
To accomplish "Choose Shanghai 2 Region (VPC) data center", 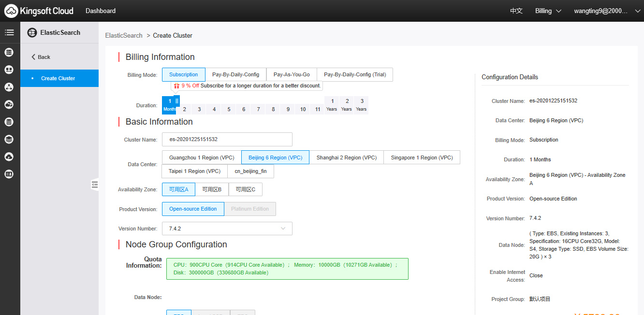I will click(x=346, y=158).
